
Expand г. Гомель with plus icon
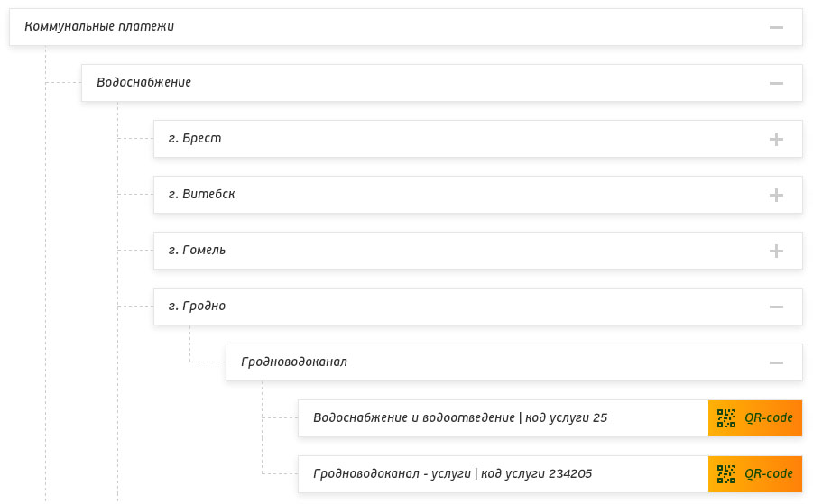[x=776, y=251]
